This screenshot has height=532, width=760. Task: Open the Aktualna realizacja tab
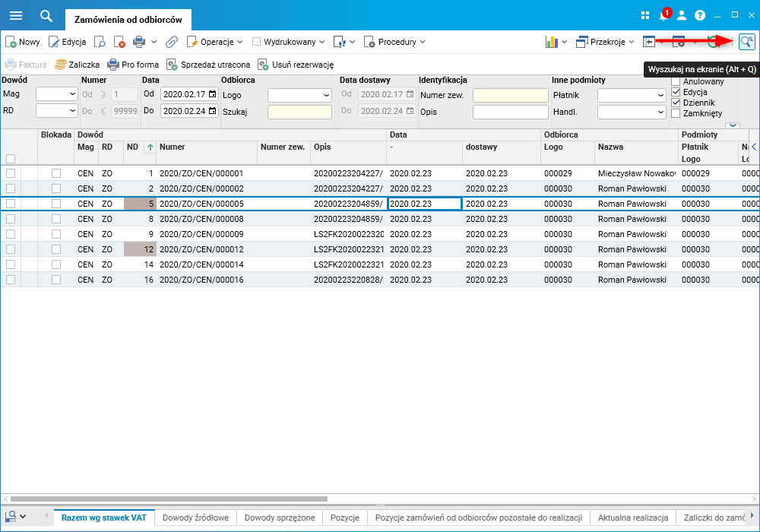(x=633, y=518)
